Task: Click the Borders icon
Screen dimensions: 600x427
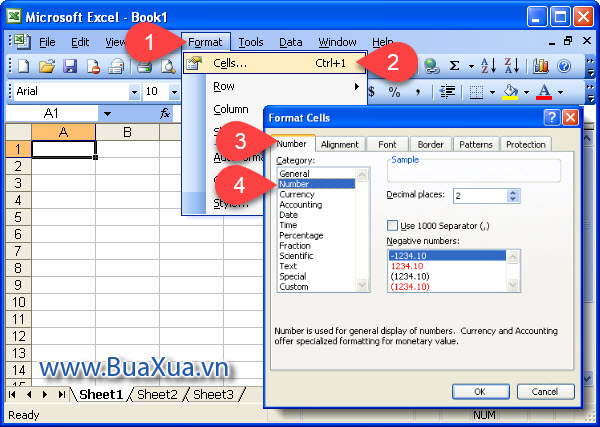Action: click(x=476, y=92)
